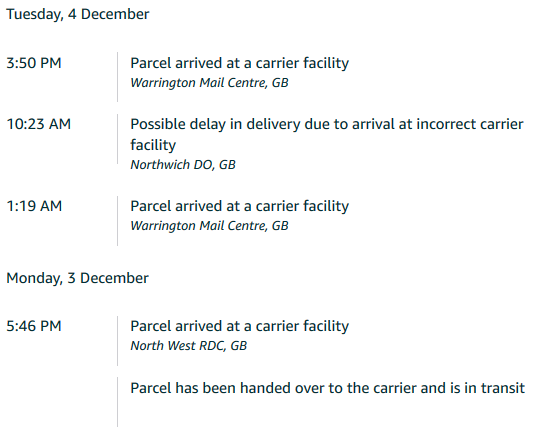Click the 3:50 PM 'Parcel arrived at a carrier facility' entry
The image size is (541, 427).
[x=239, y=63]
